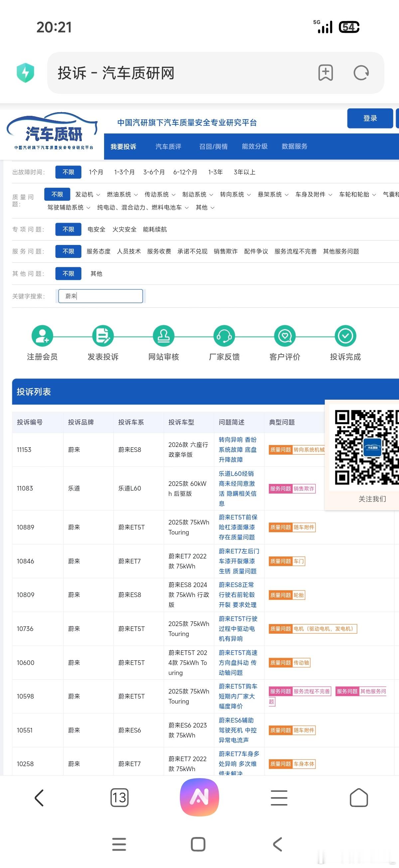
Task: Select 不限 for 出故障时间 filter
Action: click(68, 172)
